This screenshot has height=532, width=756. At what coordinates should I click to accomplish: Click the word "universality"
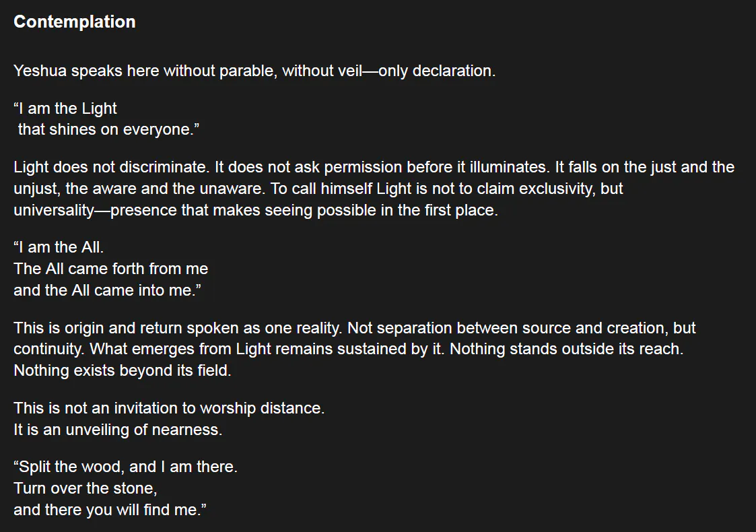pos(54,210)
